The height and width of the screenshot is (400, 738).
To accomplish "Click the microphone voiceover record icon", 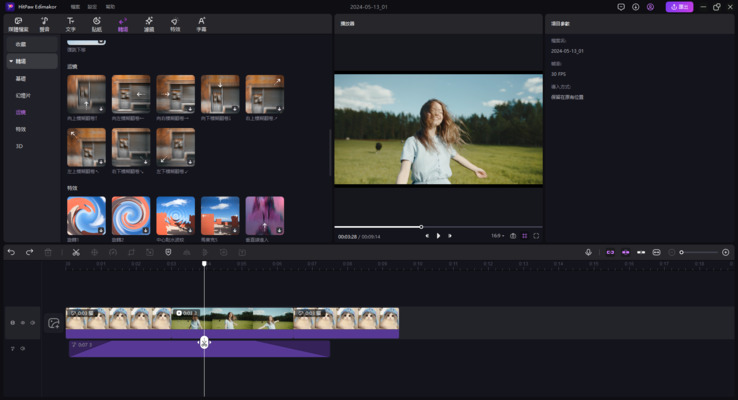I will 588,252.
